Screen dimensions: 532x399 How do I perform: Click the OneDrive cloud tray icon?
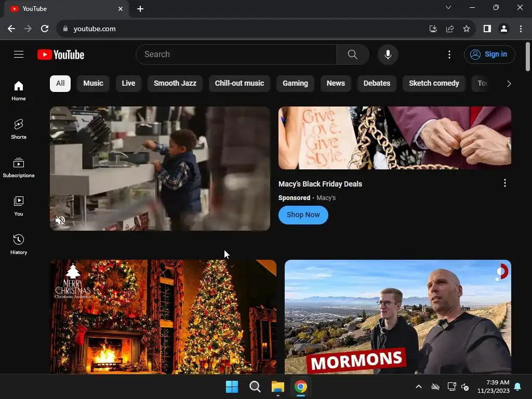pyautogui.click(x=435, y=387)
